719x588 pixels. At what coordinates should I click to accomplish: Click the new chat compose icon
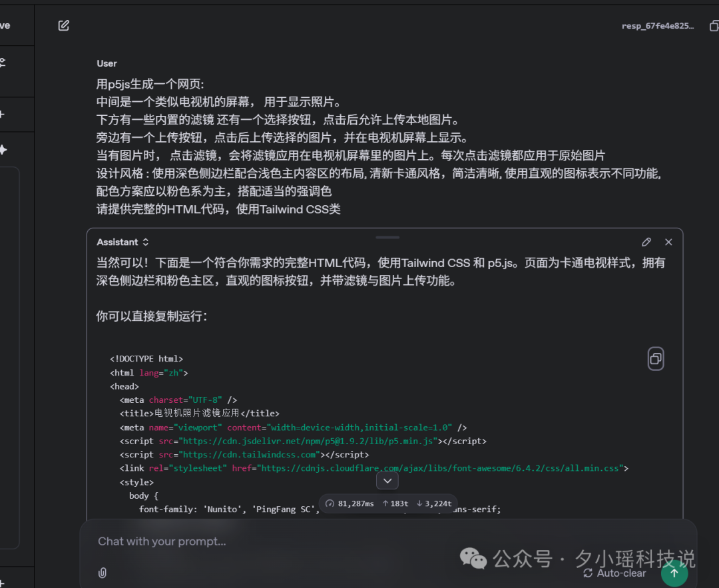[x=63, y=25]
